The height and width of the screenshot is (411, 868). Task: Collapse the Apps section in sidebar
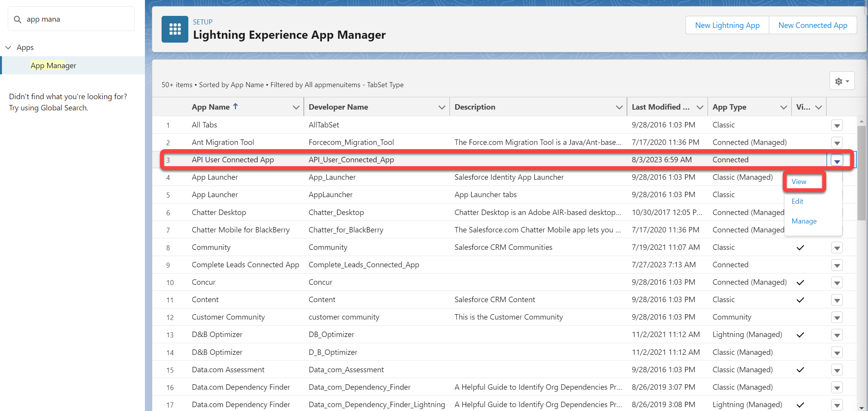(8, 47)
